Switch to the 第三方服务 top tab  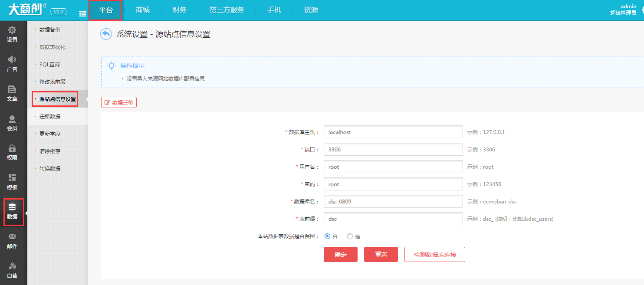pyautogui.click(x=227, y=10)
